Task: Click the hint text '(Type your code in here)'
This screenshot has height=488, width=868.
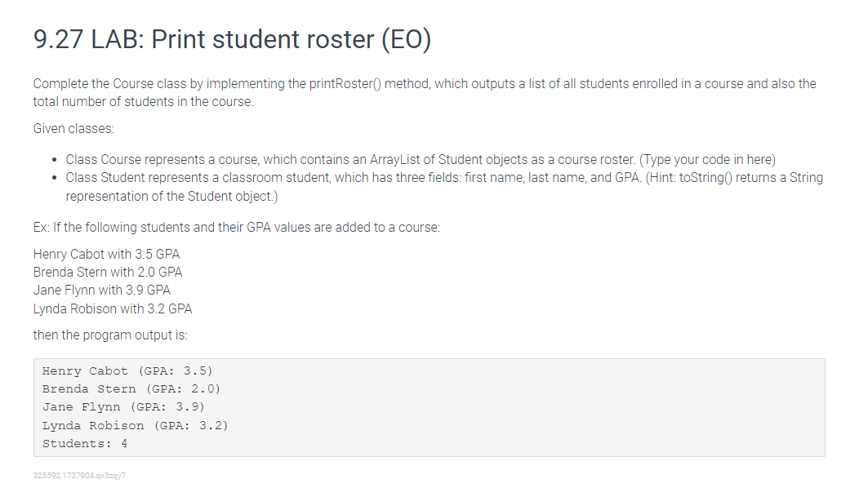Action: click(707, 160)
